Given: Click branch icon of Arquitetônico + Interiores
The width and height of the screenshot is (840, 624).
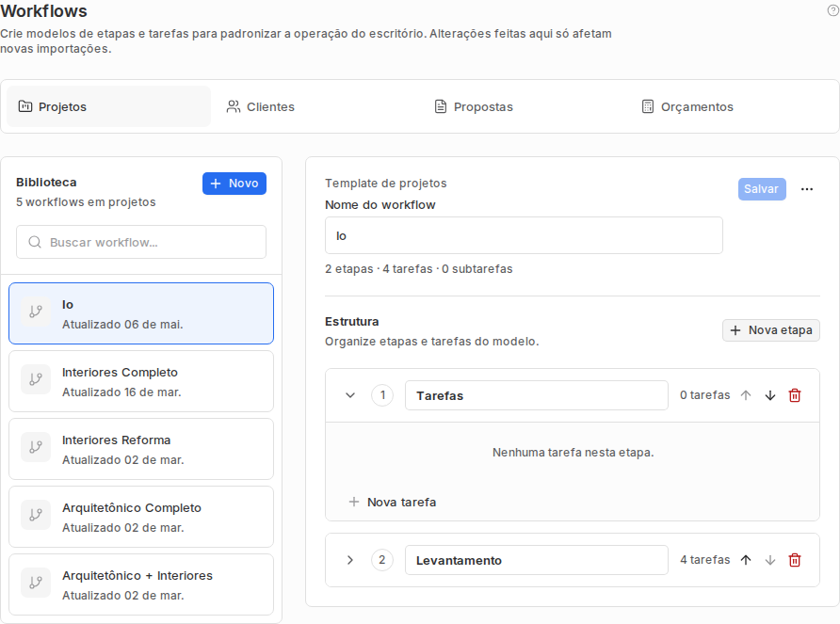Looking at the screenshot, I should point(36,583).
